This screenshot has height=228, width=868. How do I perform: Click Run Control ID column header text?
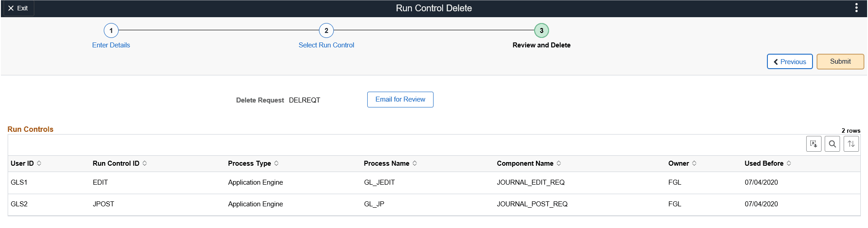pyautogui.click(x=116, y=163)
